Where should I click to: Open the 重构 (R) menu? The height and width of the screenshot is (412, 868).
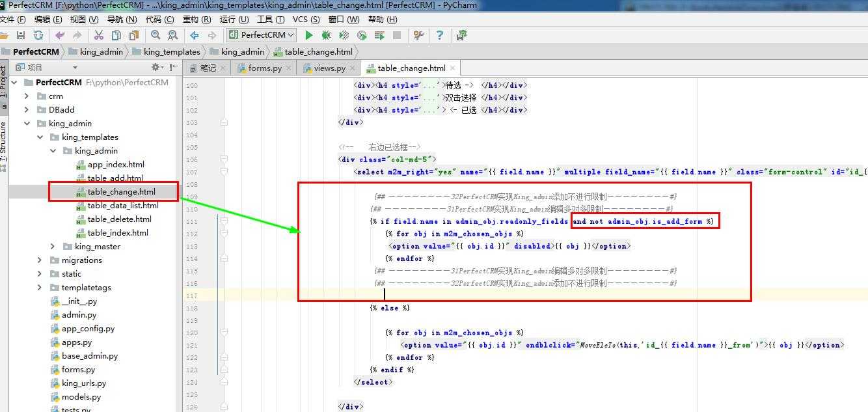(x=197, y=20)
